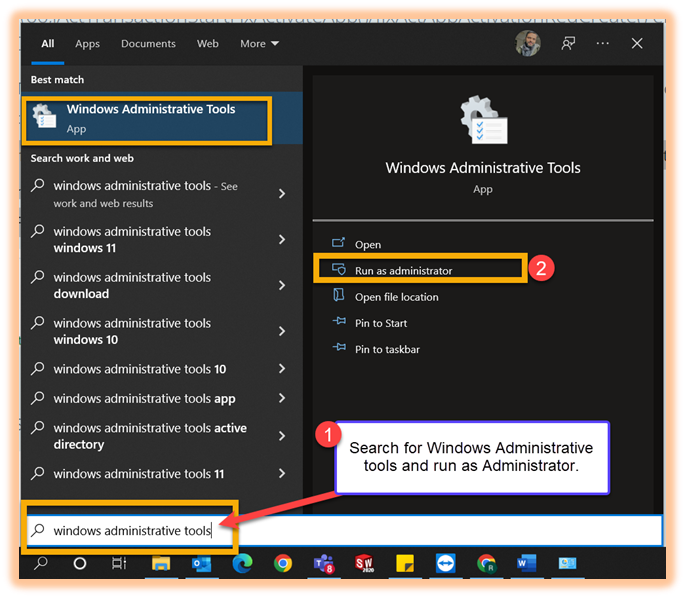Open the three-dot options menu

(602, 44)
